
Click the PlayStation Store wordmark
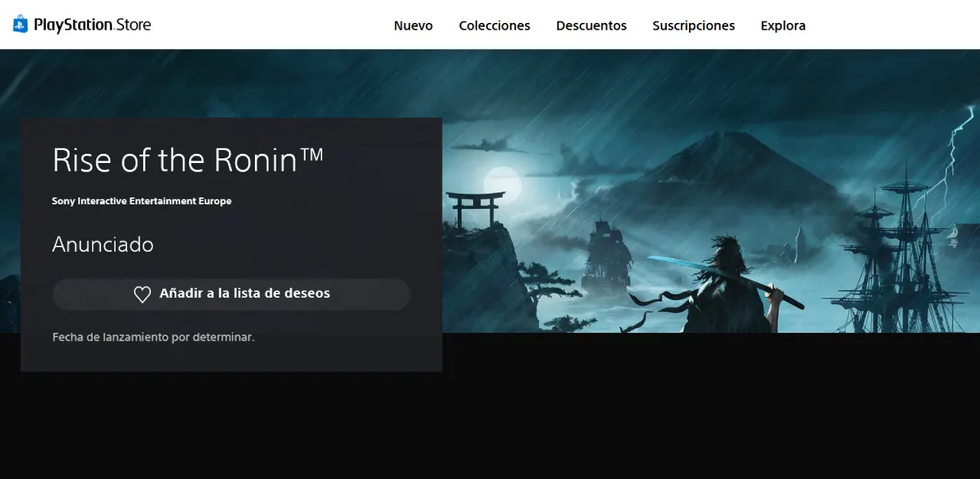tap(93, 24)
